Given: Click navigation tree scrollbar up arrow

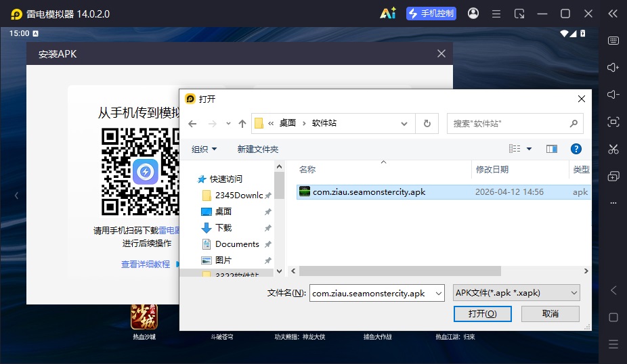Looking at the screenshot, I should (x=279, y=166).
